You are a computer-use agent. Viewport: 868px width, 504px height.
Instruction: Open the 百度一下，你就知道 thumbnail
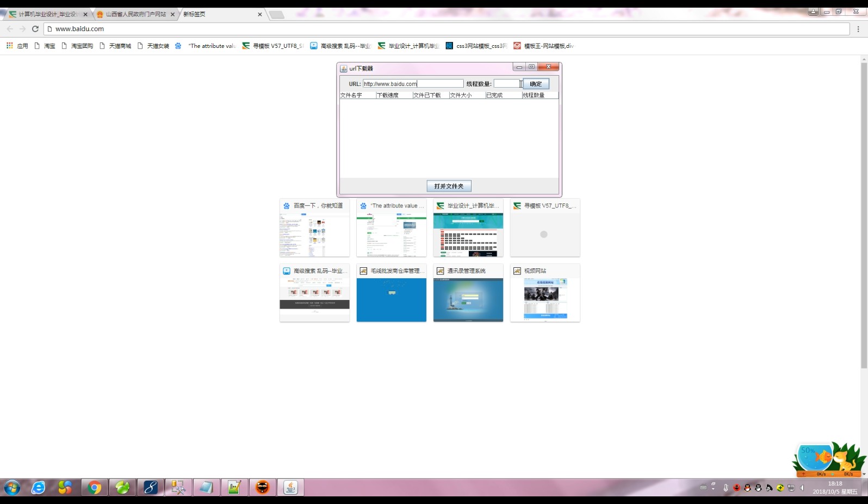[314, 228]
